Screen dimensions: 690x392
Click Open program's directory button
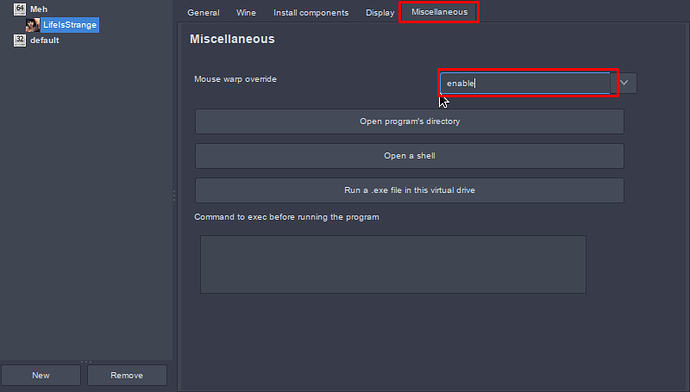409,121
